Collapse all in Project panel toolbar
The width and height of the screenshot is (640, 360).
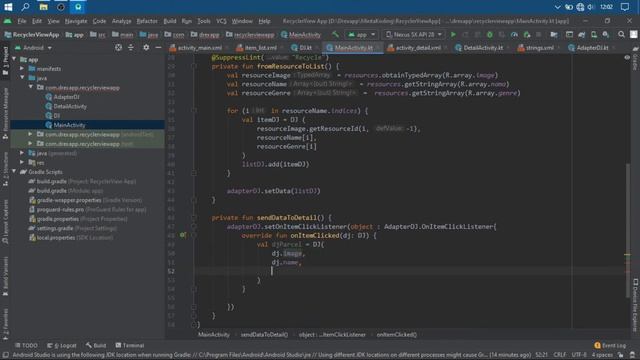tap(131, 48)
